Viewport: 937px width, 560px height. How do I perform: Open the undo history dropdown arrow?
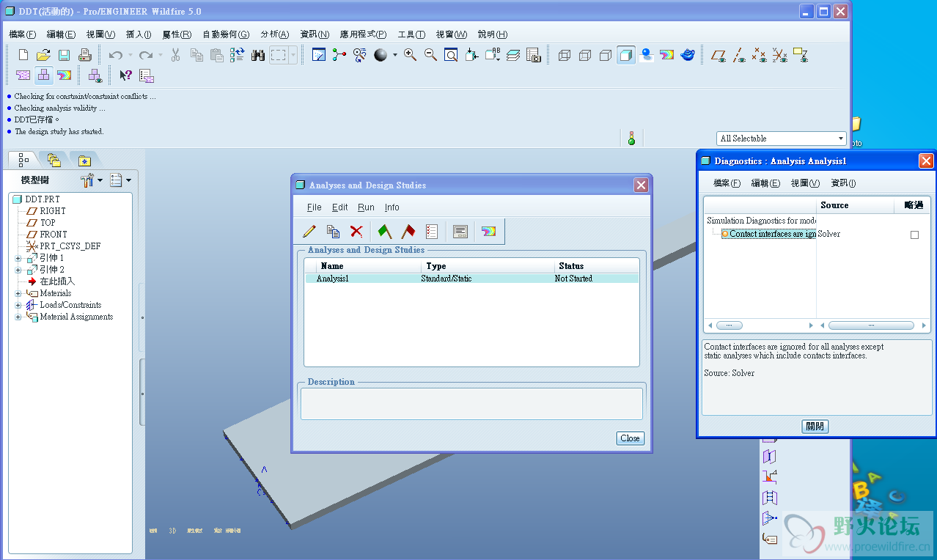pyautogui.click(x=131, y=55)
